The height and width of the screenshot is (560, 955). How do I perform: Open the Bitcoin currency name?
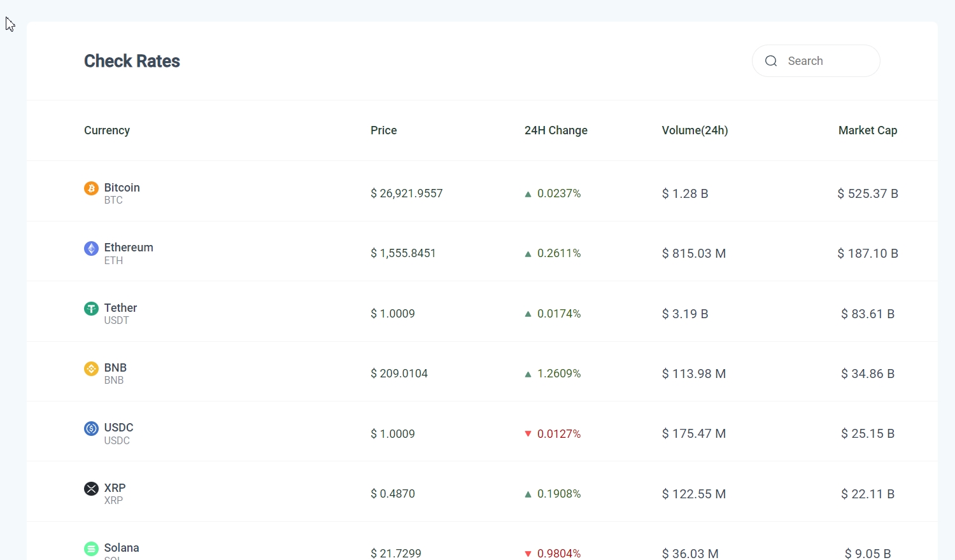pyautogui.click(x=122, y=188)
